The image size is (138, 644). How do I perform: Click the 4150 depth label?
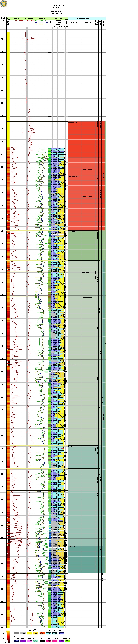pos(3,359)
